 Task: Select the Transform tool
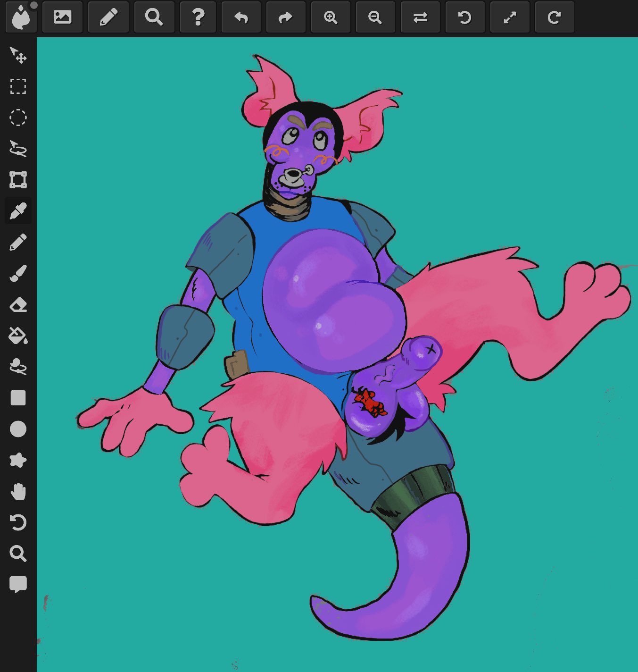18,180
